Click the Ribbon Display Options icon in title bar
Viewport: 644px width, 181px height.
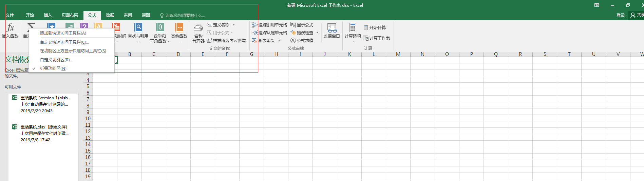[596, 5]
